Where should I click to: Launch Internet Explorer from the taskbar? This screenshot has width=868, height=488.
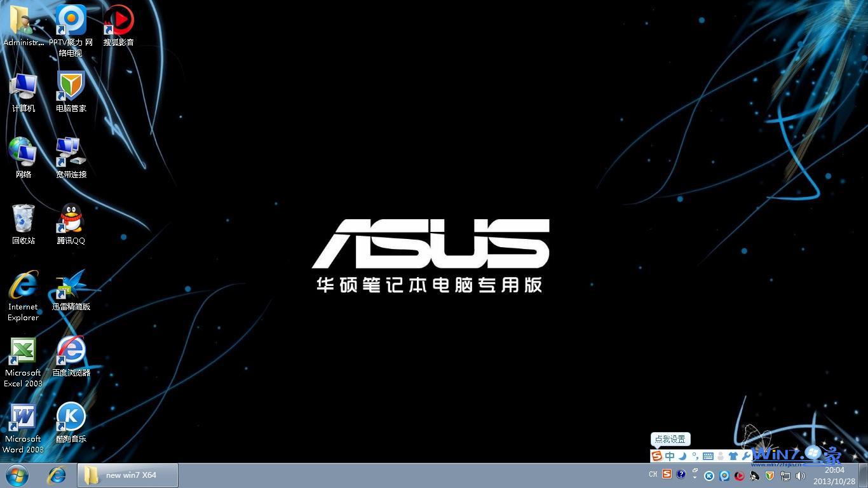click(57, 475)
